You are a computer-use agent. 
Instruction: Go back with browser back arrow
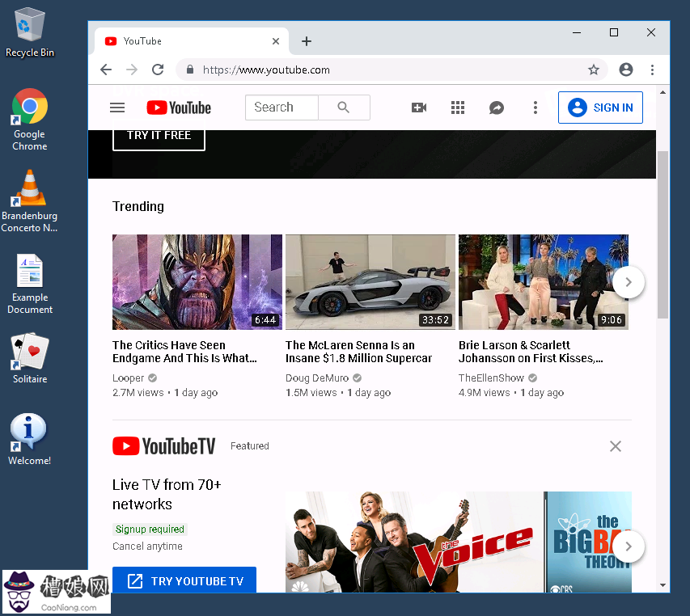point(106,70)
